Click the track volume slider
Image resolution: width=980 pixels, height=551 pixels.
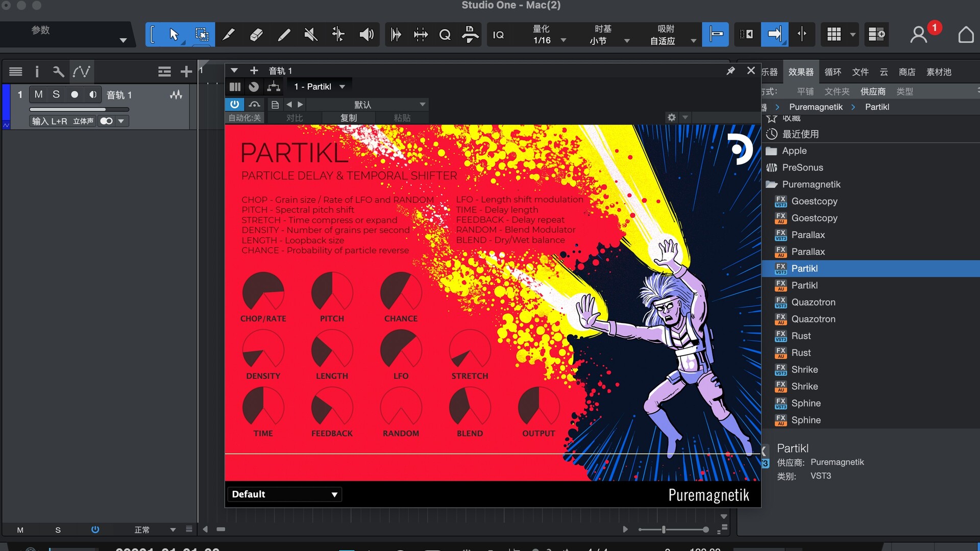coord(79,109)
